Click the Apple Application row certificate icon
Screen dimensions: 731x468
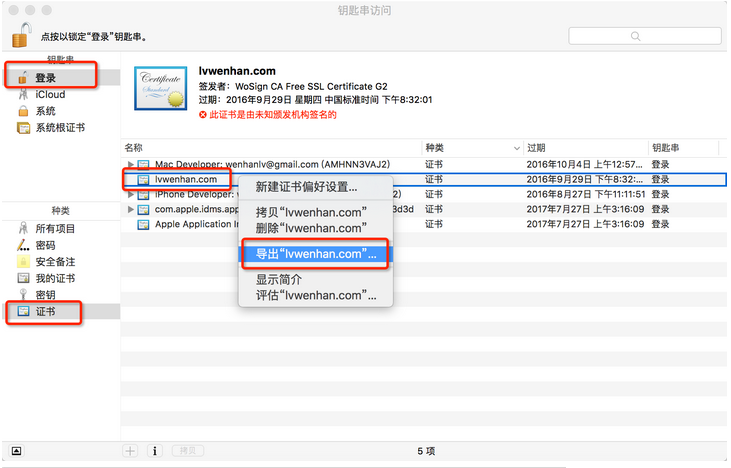click(x=143, y=224)
